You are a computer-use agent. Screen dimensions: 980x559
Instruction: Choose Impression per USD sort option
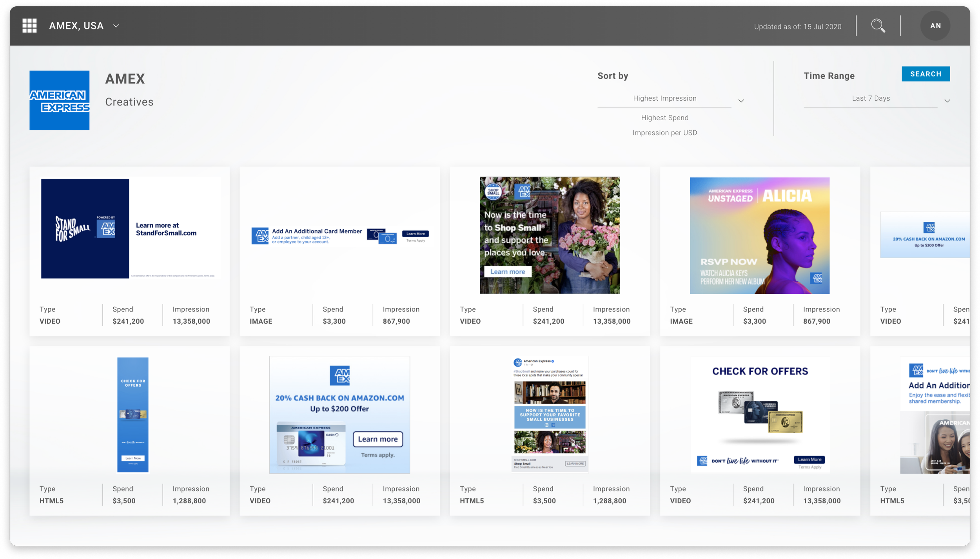(664, 133)
